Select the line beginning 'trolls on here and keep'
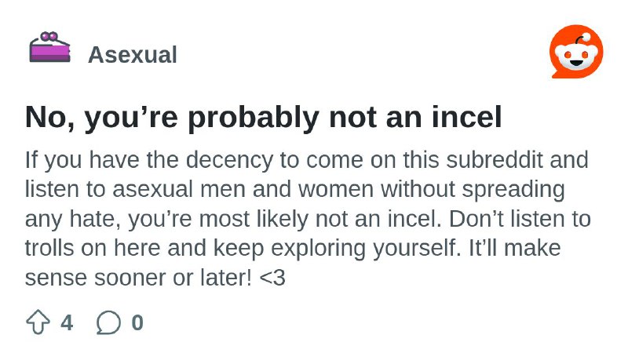Screen dimensions: 628x364 (293, 248)
